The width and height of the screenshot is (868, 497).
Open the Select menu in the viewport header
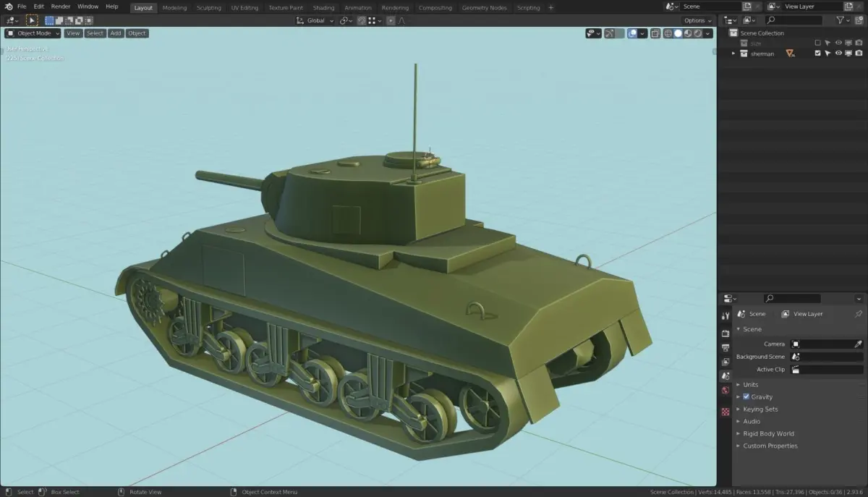click(x=95, y=33)
